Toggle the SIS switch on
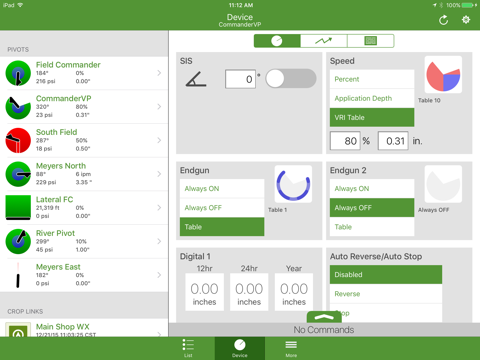 291,79
